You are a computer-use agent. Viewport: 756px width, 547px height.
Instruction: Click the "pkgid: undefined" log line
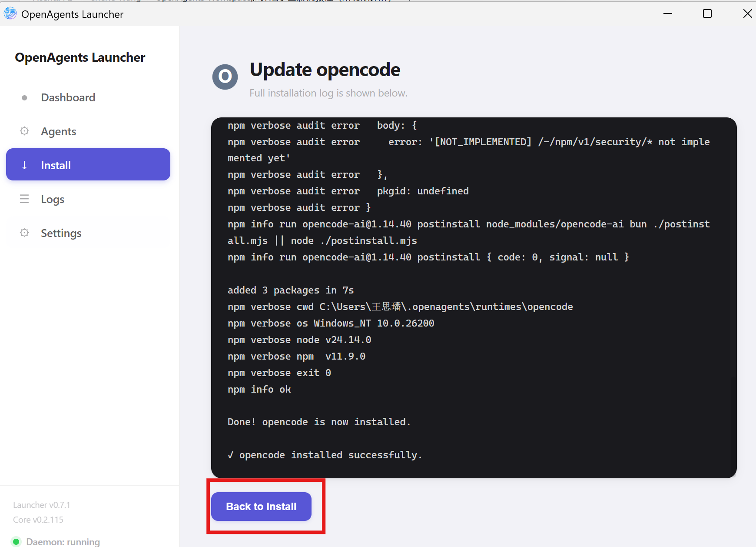pyautogui.click(x=348, y=191)
